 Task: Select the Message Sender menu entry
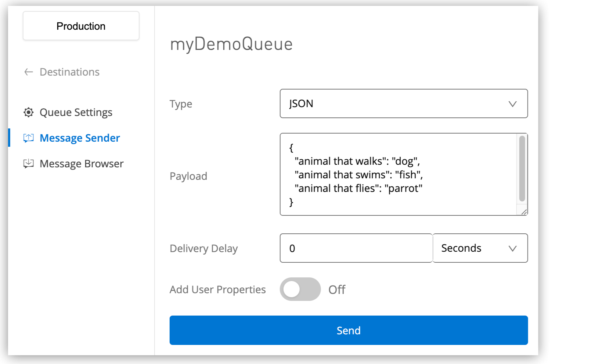tap(80, 138)
